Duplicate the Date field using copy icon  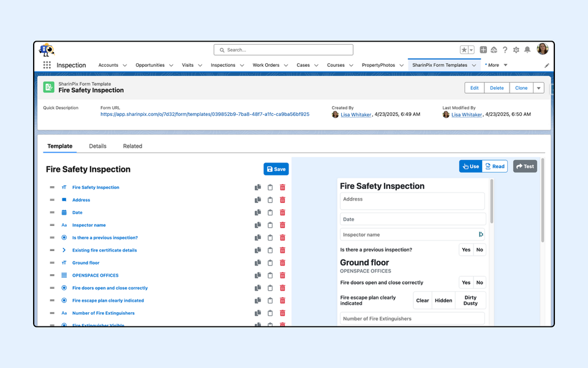click(258, 213)
